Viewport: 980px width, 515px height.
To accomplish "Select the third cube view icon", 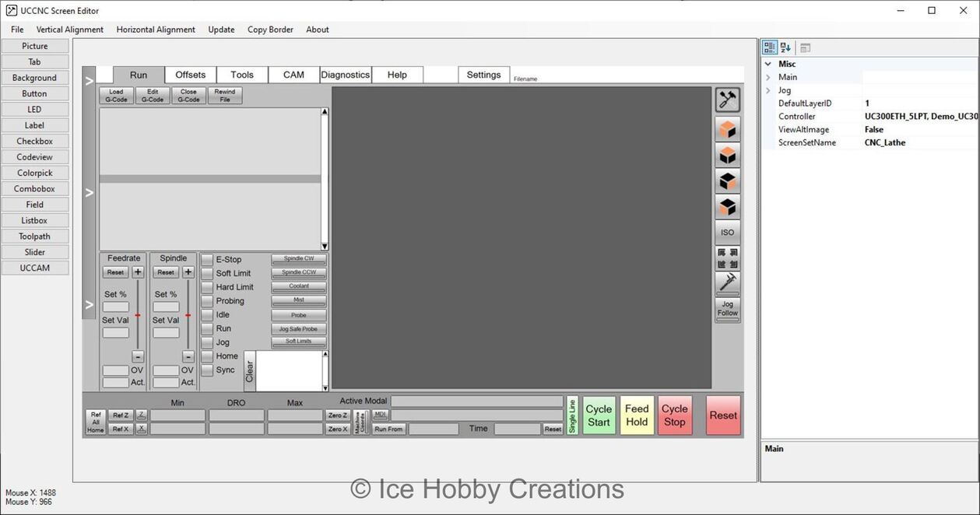I will tap(728, 181).
